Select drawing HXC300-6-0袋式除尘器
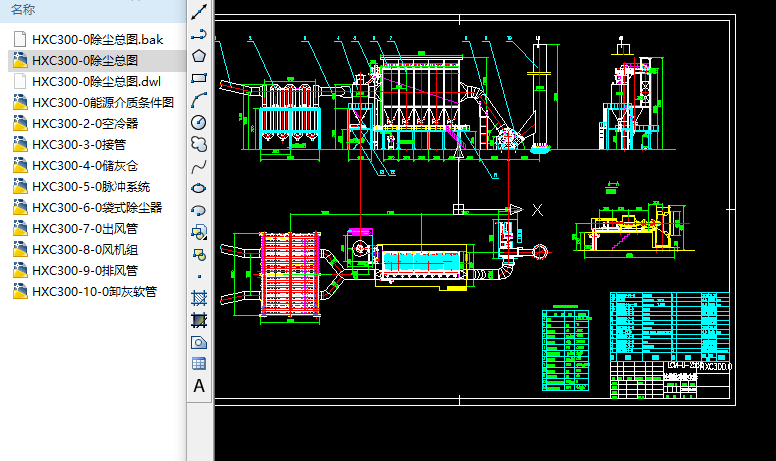776x461 pixels. point(96,208)
